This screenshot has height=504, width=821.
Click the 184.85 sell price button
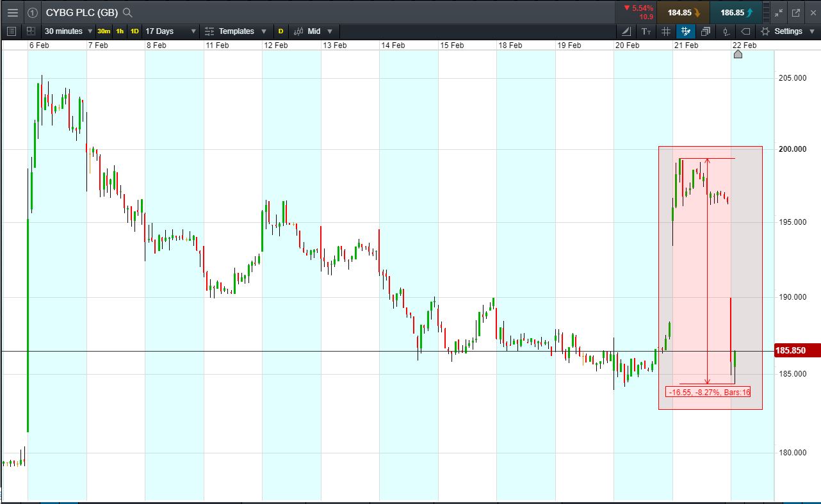coord(683,12)
